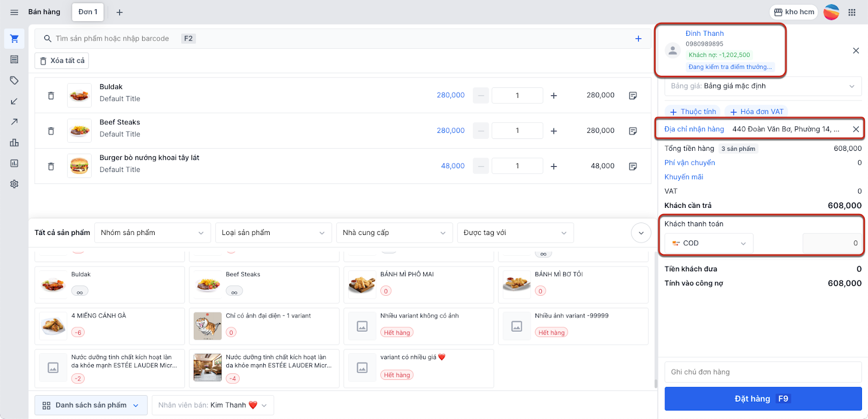This screenshot has height=419, width=868.
Task: Open the user avatar menu
Action: click(x=831, y=12)
